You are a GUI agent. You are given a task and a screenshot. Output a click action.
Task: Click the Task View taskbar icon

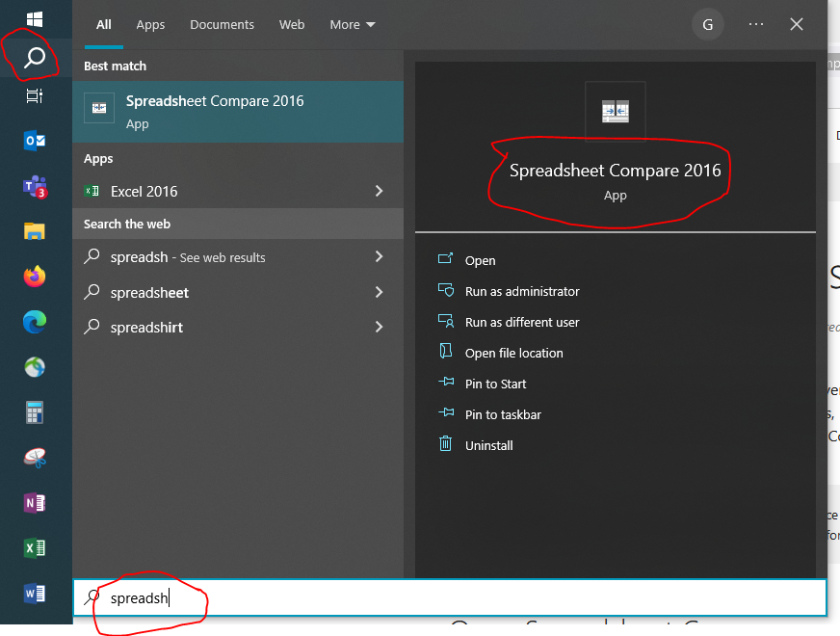point(35,95)
